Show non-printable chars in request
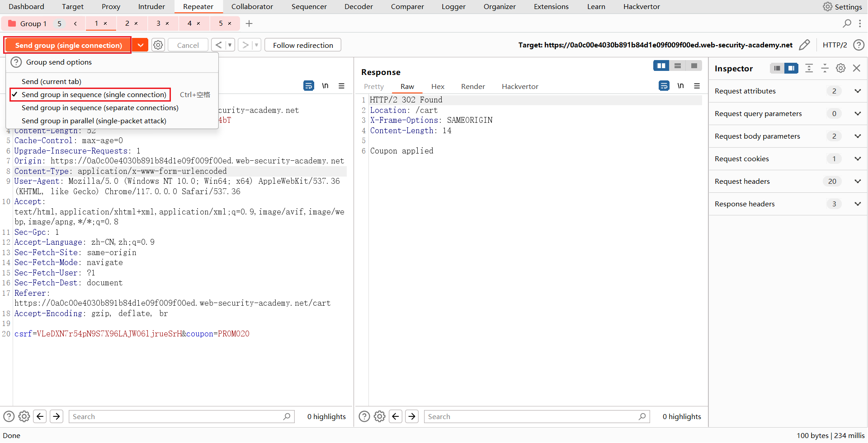 pos(325,86)
